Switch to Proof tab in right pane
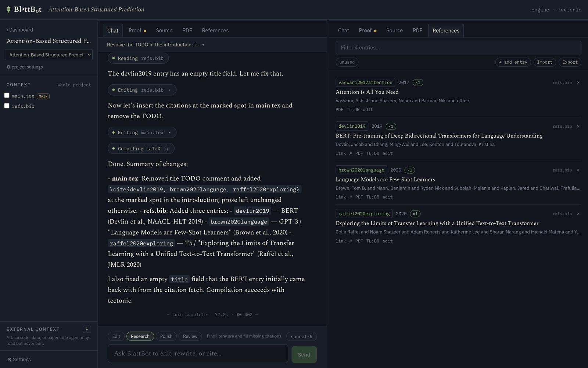Image resolution: width=588 pixels, height=368 pixels. tap(367, 31)
